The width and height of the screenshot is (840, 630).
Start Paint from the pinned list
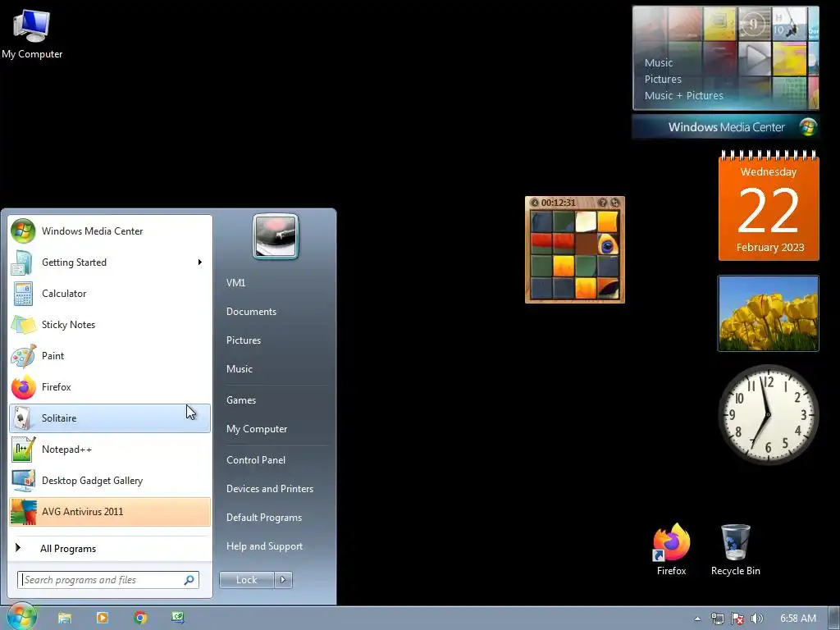coord(110,356)
